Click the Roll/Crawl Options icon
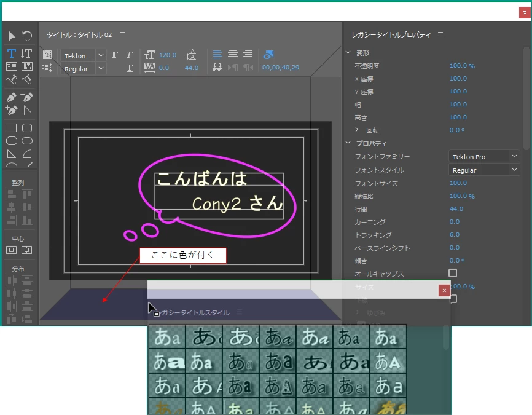This screenshot has height=415, width=532. (x=47, y=68)
